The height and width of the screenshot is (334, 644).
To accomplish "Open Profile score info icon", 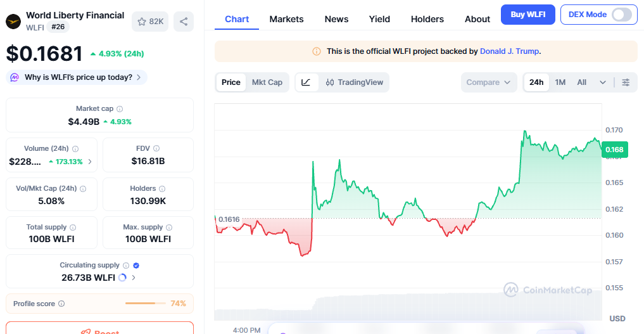I will click(x=61, y=304).
